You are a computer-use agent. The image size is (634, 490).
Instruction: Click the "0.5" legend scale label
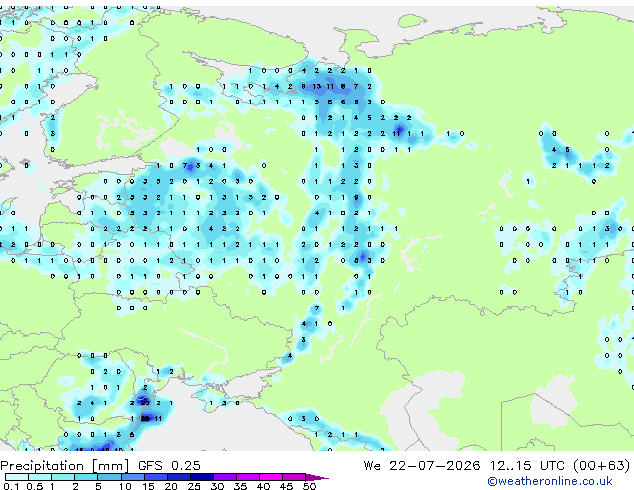coord(34,486)
